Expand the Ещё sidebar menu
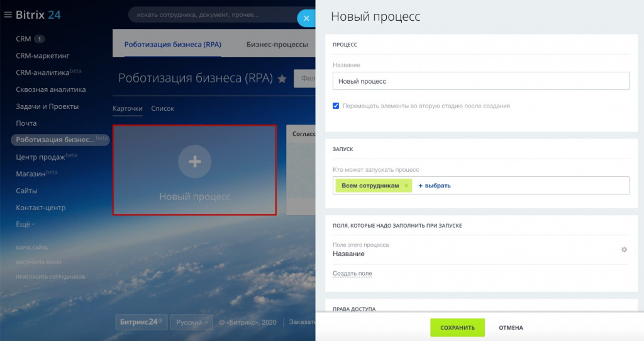Screen dimensions: 644x341 point(25,224)
